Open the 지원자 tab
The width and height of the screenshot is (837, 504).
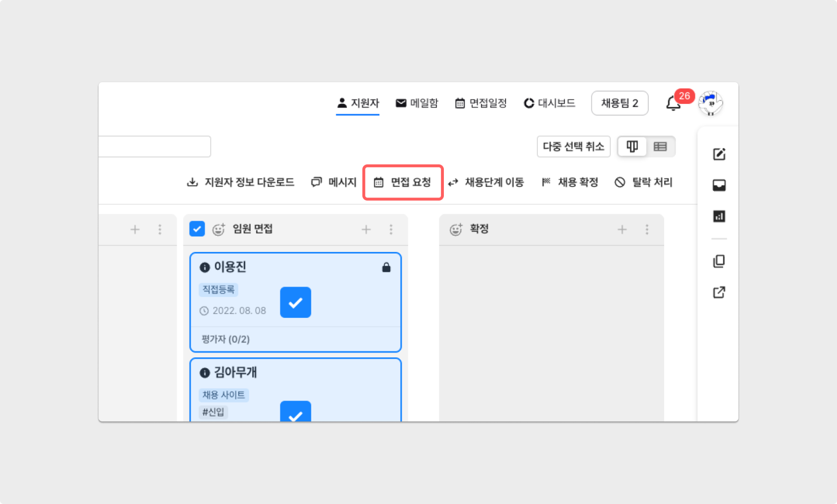358,103
